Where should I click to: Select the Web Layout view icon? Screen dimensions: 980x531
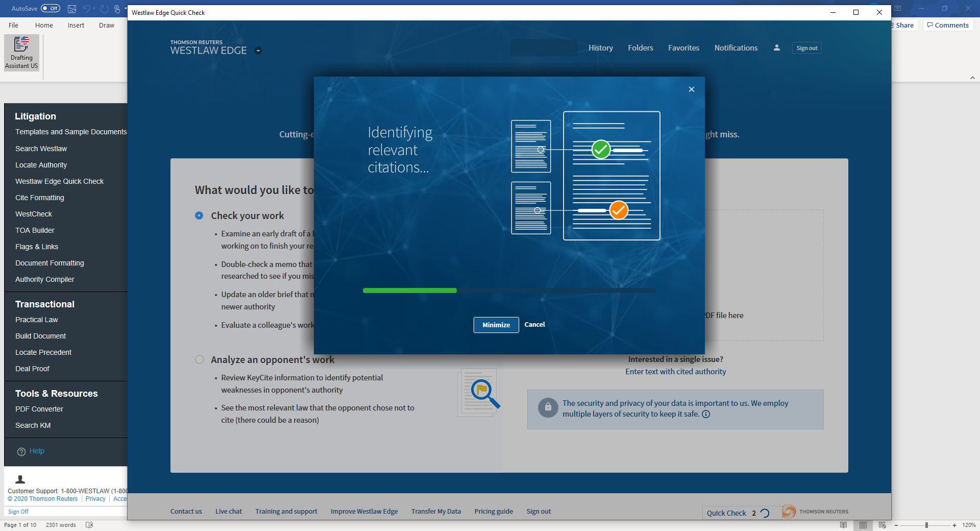[883, 525]
